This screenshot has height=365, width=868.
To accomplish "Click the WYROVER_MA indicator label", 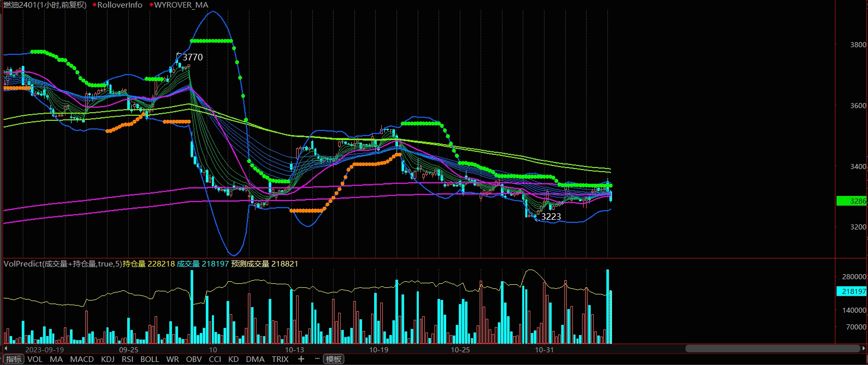I will point(181,5).
